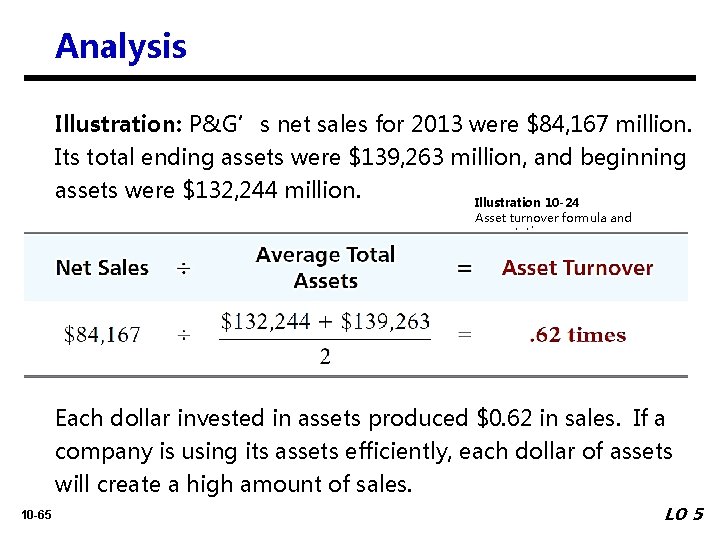This screenshot has height=540, width=720.
Task: Click the $84,167 value in the formula row
Action: coord(102,335)
